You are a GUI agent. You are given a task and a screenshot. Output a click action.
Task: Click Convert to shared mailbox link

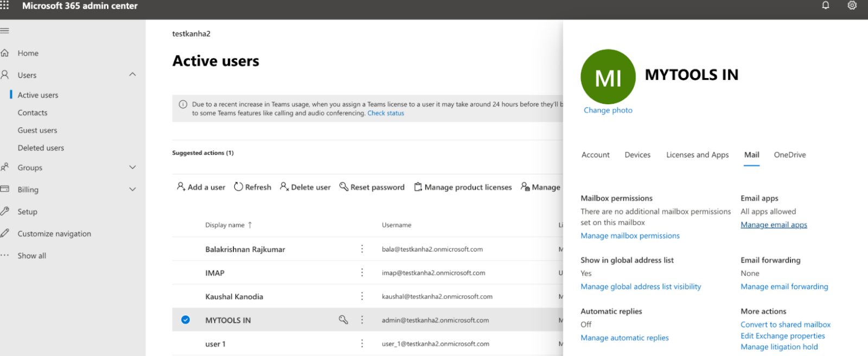[x=786, y=325]
